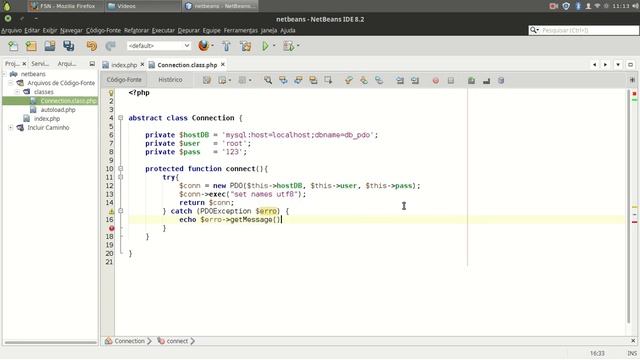Screen dimensions: 640x360
Task: Select index.php in the project tree
Action: tap(47, 119)
